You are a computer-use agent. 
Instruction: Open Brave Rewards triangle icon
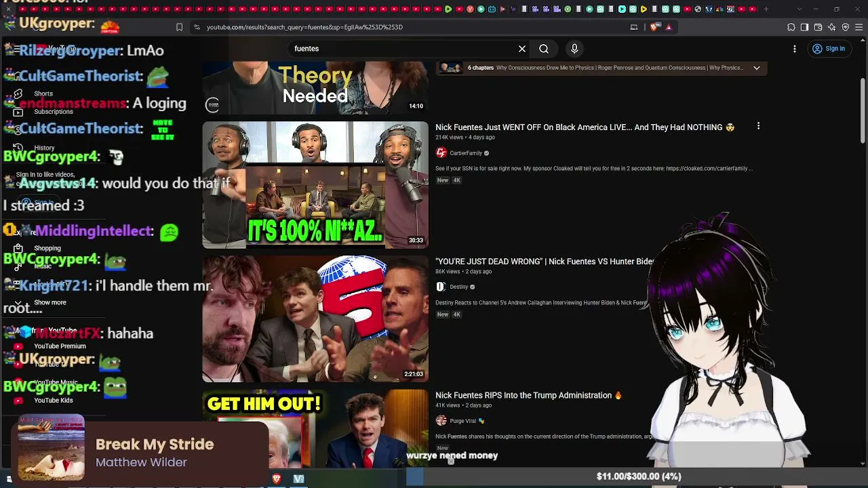coord(669,27)
